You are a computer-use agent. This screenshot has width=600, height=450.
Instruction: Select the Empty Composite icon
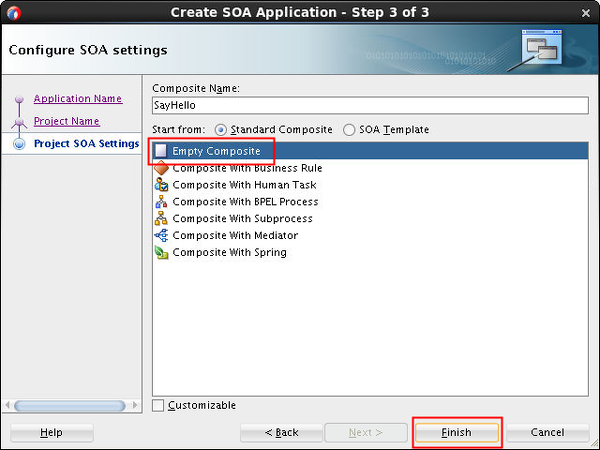tap(161, 151)
